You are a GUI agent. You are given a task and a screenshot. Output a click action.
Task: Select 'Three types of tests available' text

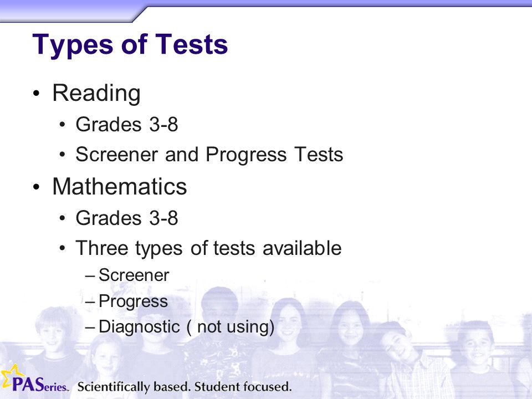(x=208, y=248)
